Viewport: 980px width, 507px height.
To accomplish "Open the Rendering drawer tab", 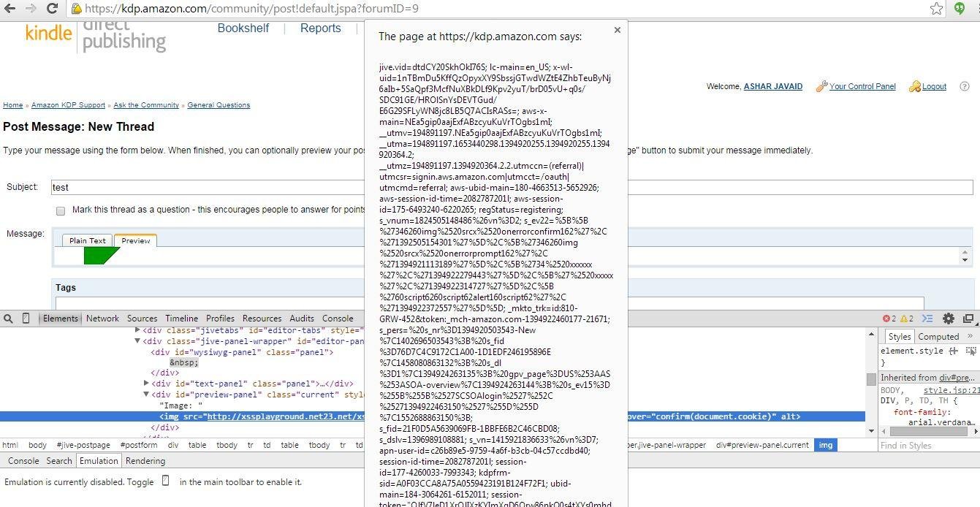I will [145, 461].
